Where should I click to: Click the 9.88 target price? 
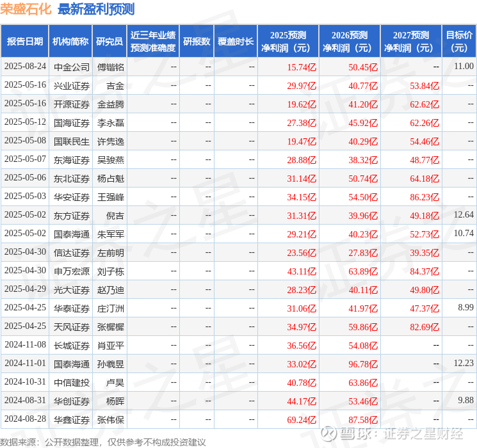(x=465, y=400)
